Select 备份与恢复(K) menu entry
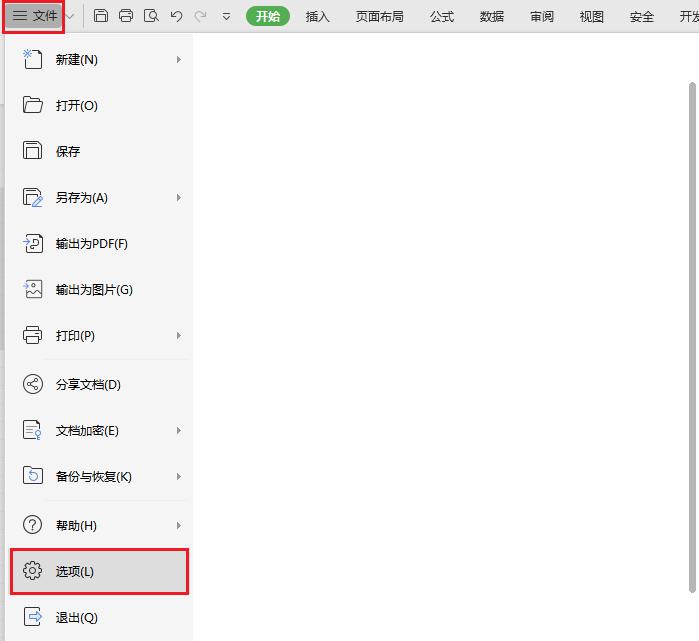This screenshot has height=641, width=699. [99, 476]
